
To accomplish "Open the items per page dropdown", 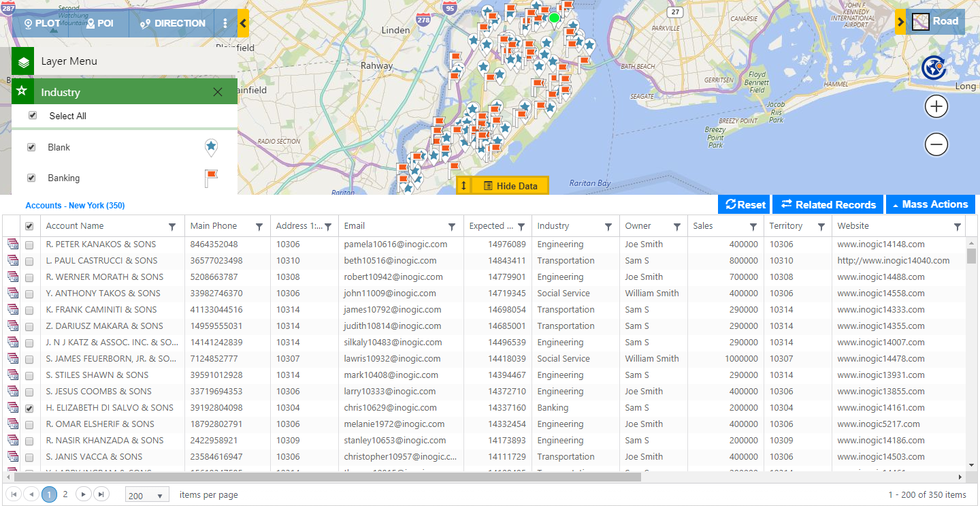I will click(x=147, y=495).
